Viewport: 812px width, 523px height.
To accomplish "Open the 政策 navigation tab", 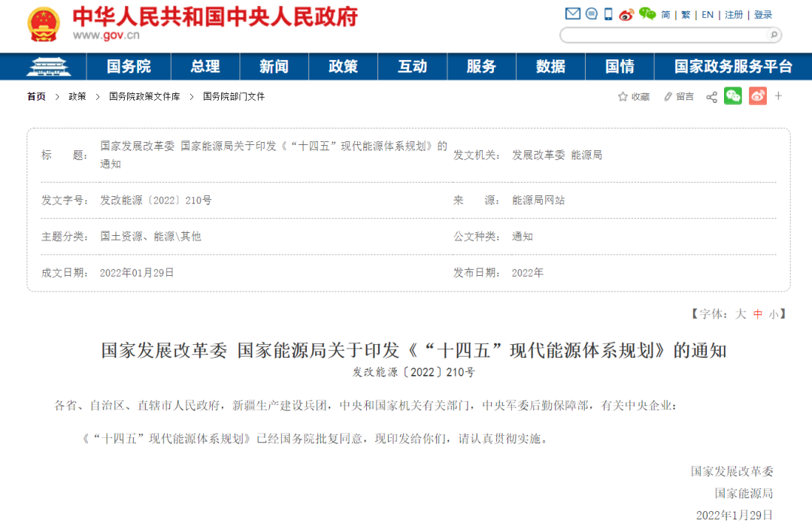I will click(x=343, y=66).
